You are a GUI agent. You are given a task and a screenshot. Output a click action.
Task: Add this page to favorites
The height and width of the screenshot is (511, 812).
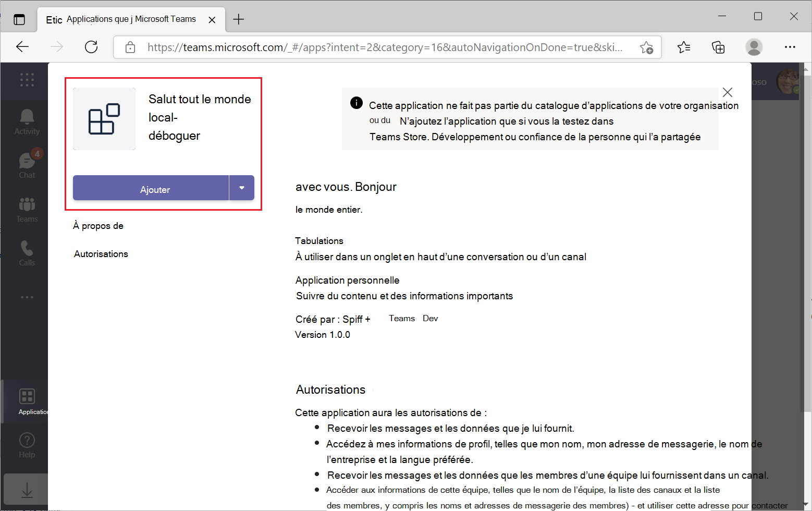click(647, 47)
